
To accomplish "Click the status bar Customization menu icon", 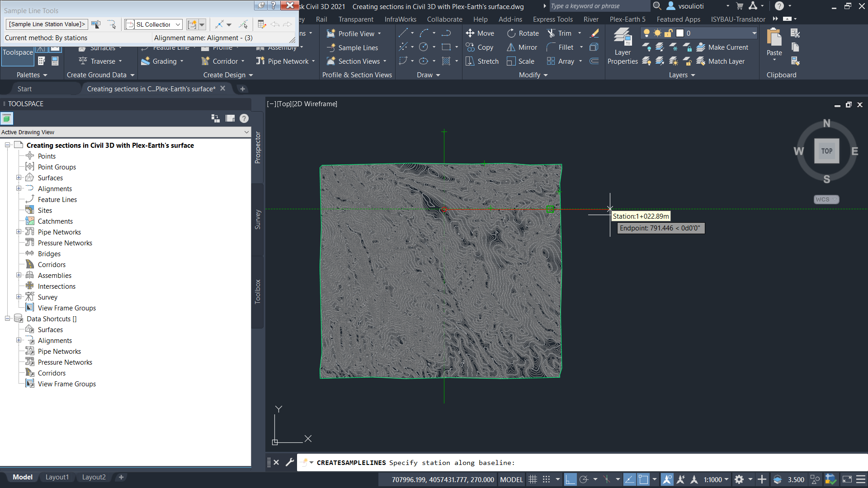I will pos(861,479).
